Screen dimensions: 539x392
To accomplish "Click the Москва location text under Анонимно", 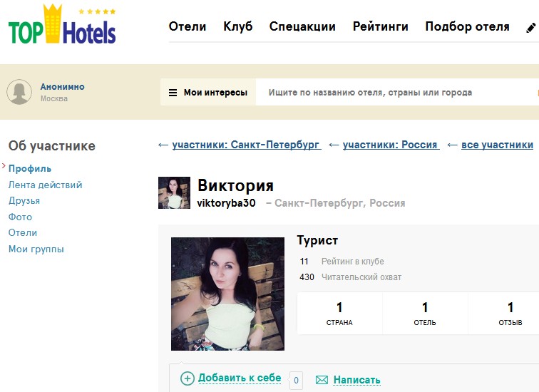I will (54, 98).
